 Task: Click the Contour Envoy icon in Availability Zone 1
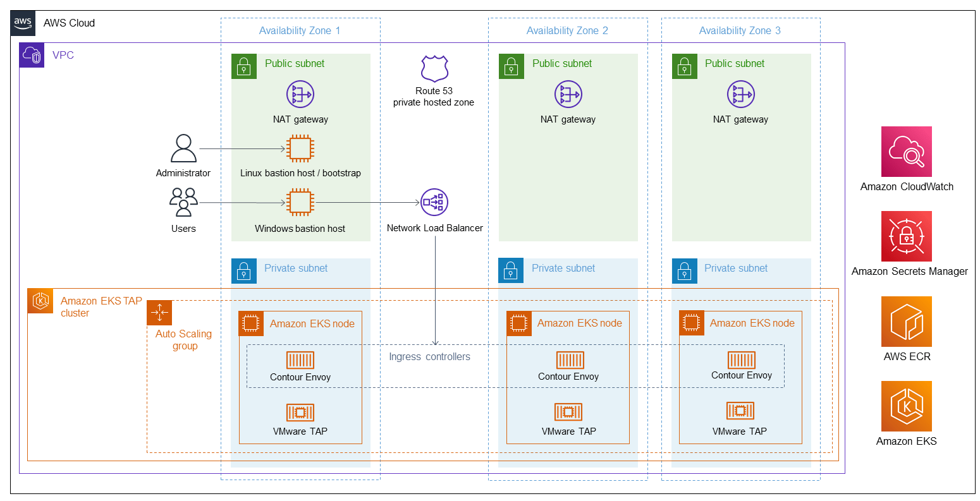tap(300, 360)
